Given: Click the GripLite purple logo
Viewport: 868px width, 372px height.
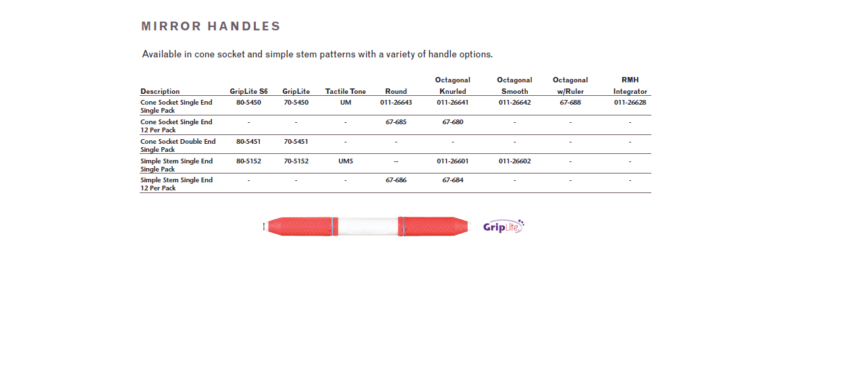Looking at the screenshot, I should [x=503, y=227].
